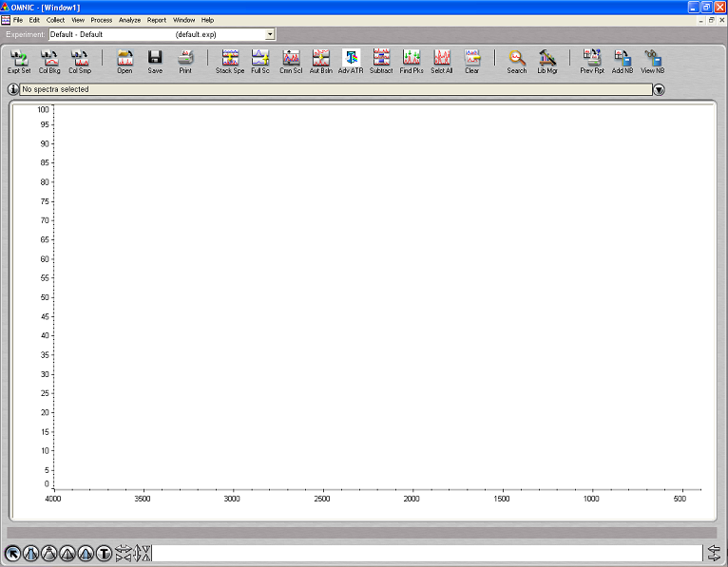Expand spectrum title list dropdown arrow

pyautogui.click(x=659, y=89)
